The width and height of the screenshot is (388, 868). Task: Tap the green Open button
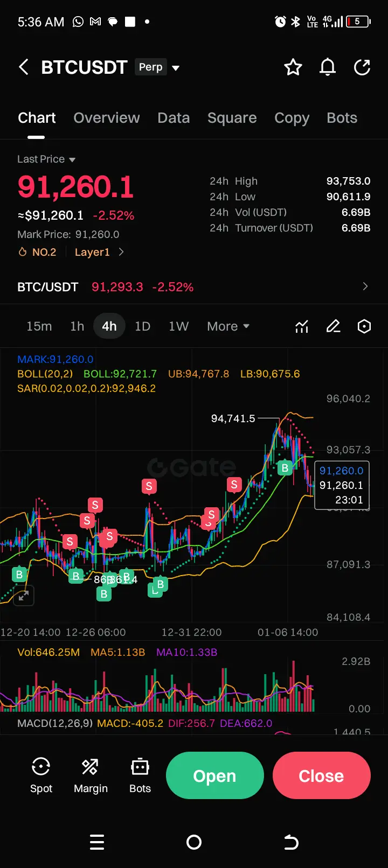coord(215,775)
